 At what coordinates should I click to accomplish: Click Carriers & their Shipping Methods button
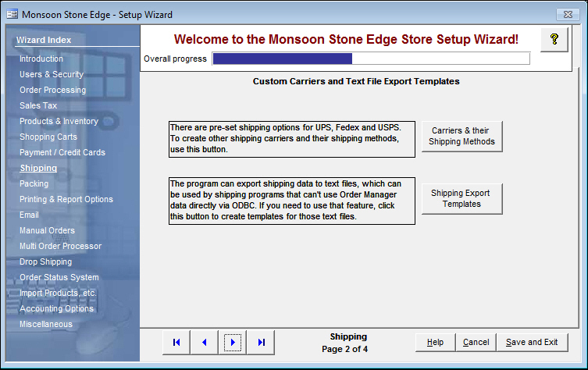(461, 136)
